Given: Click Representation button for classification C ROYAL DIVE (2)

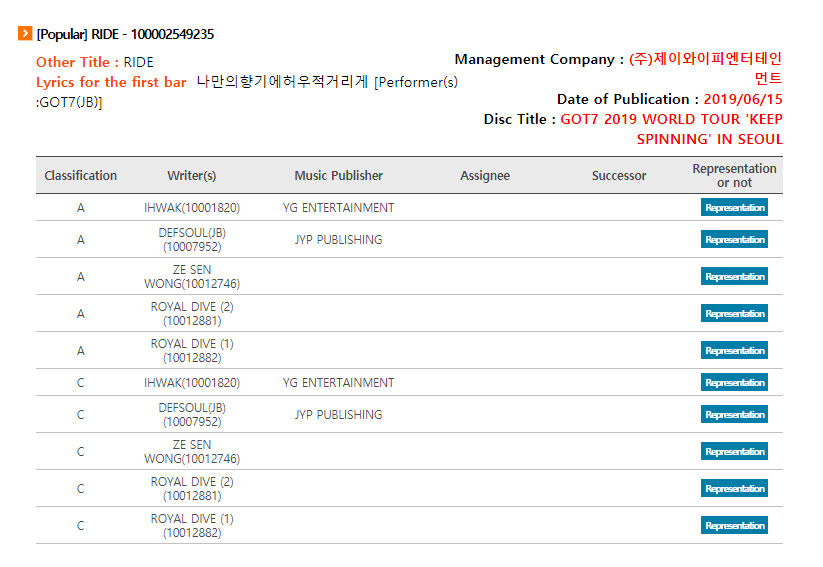Looking at the screenshot, I should (x=734, y=488).
